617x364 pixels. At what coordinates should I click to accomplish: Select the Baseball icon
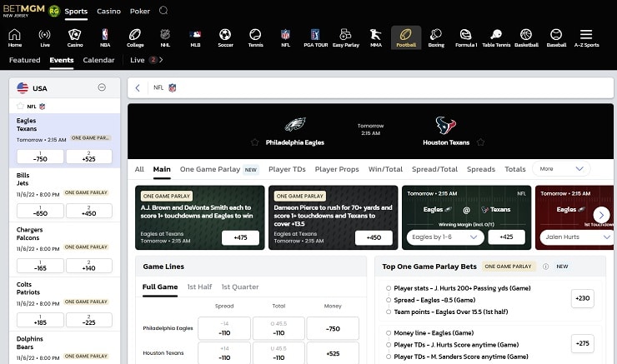556,37
